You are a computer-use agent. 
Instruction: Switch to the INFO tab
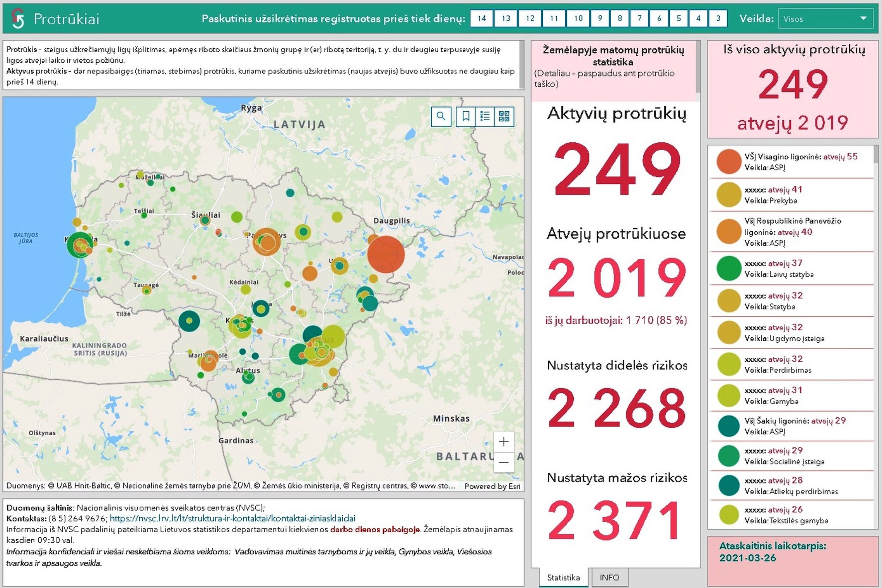[609, 577]
